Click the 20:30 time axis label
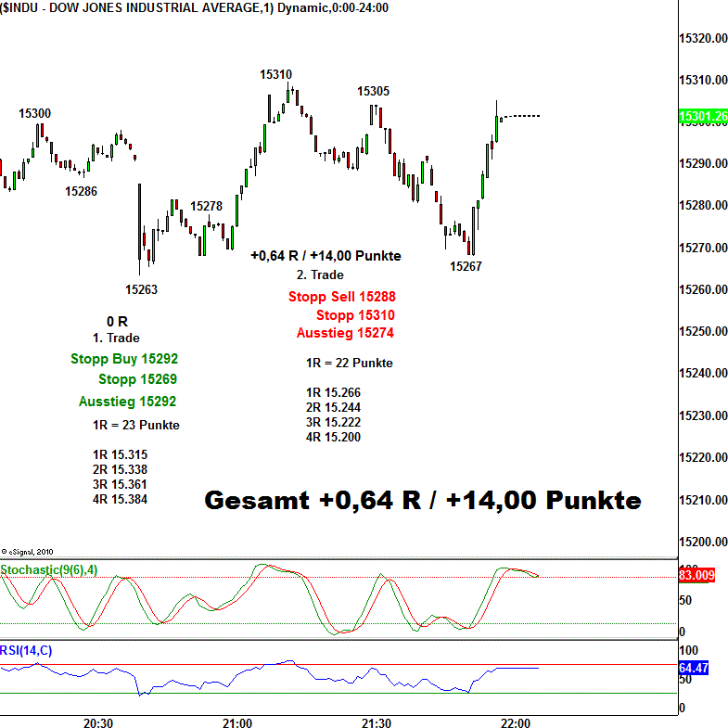The width and height of the screenshot is (728, 728). pos(98,722)
